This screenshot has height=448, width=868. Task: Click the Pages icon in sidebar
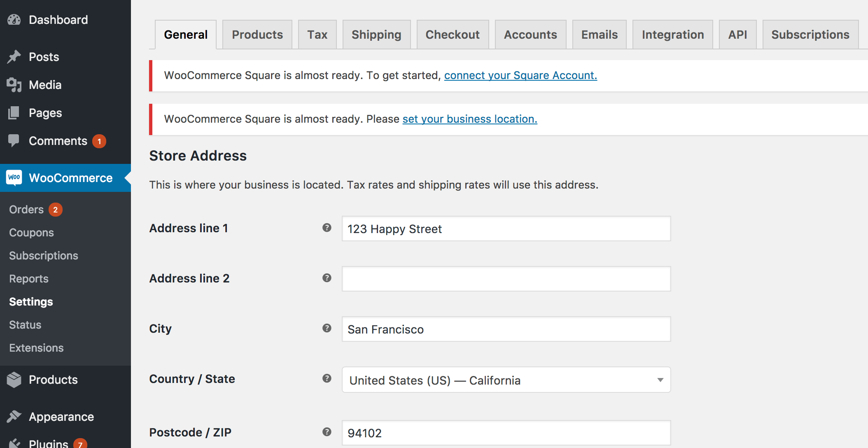14,113
